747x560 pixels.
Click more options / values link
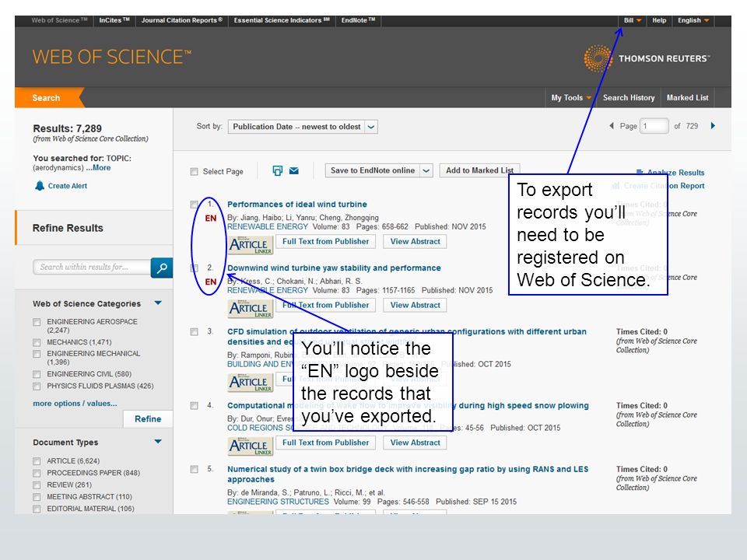coord(75,404)
